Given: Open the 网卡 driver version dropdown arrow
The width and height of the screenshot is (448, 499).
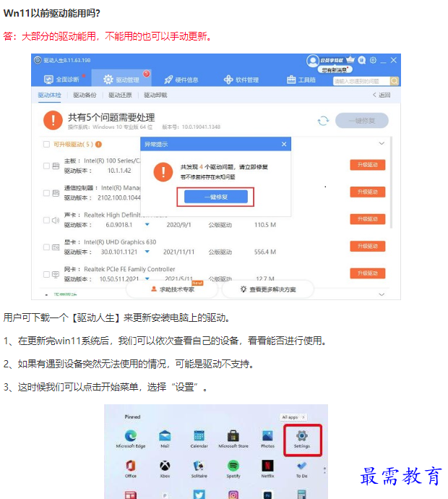Looking at the screenshot, I should (x=147, y=278).
